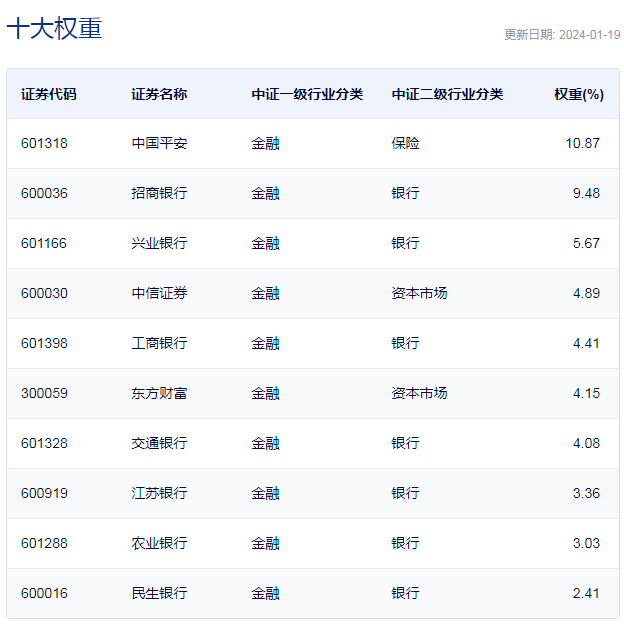Select security code 601398

tap(44, 343)
